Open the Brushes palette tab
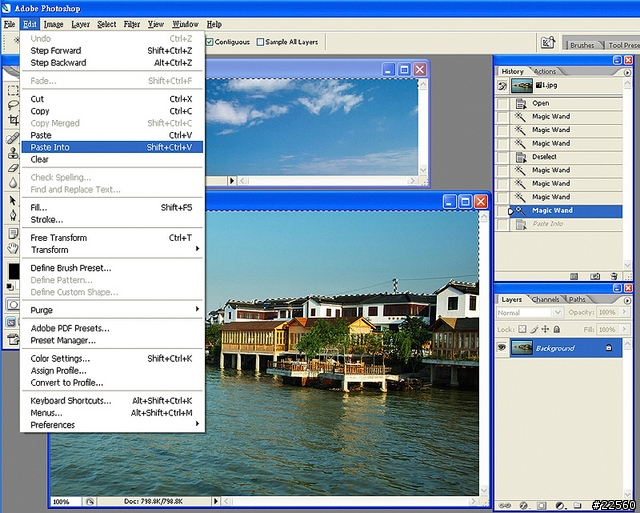The image size is (640, 513). 582,45
